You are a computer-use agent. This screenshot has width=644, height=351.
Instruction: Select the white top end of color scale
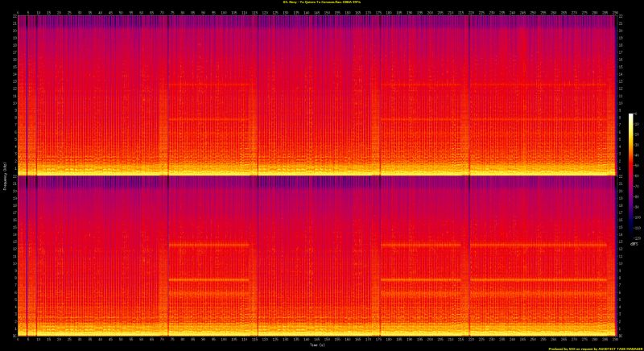[631, 116]
